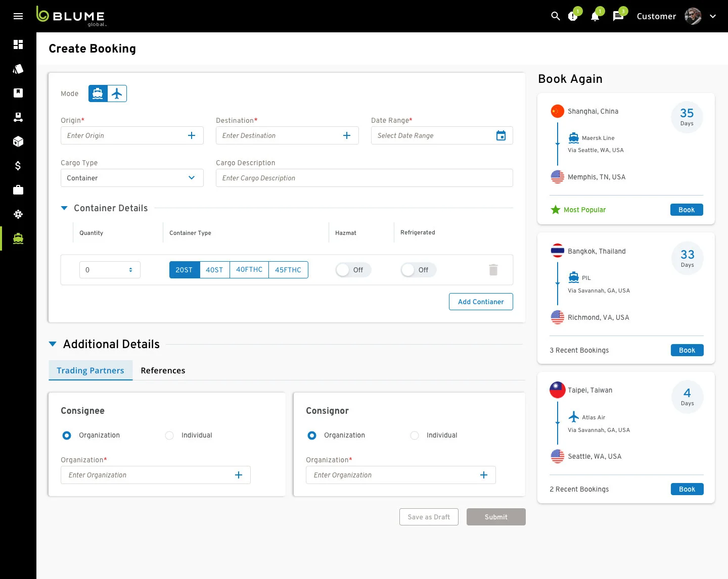
Task: Click "3 Recent Bookings" text
Action: tap(579, 350)
